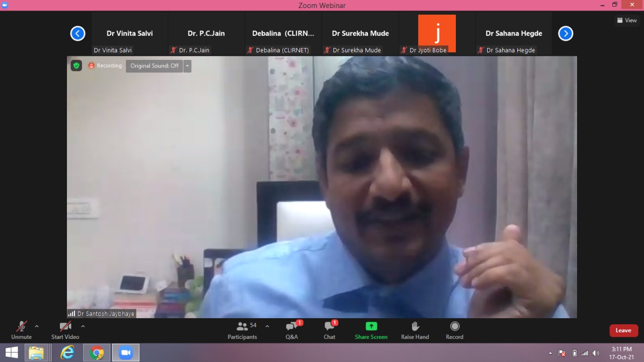
Task: Raise Hand in the webinar
Action: 415,330
